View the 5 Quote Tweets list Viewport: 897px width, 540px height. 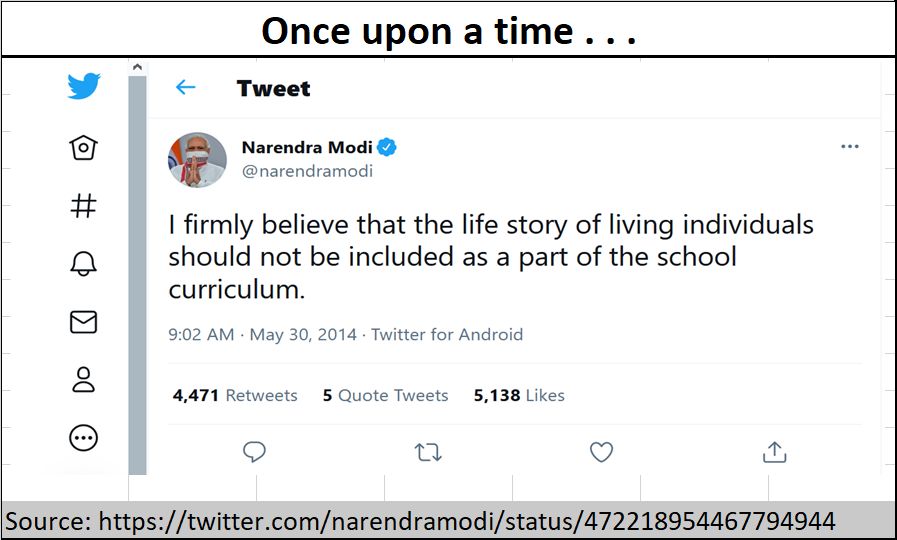tap(386, 395)
